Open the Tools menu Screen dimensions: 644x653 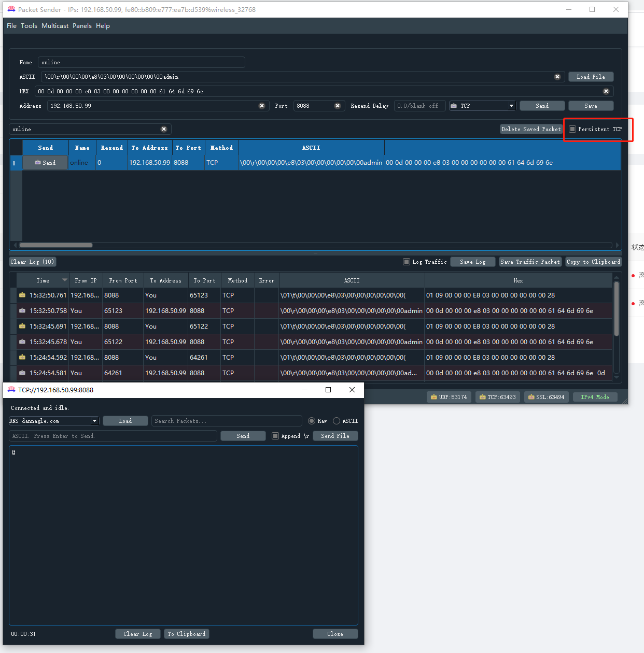click(x=29, y=25)
